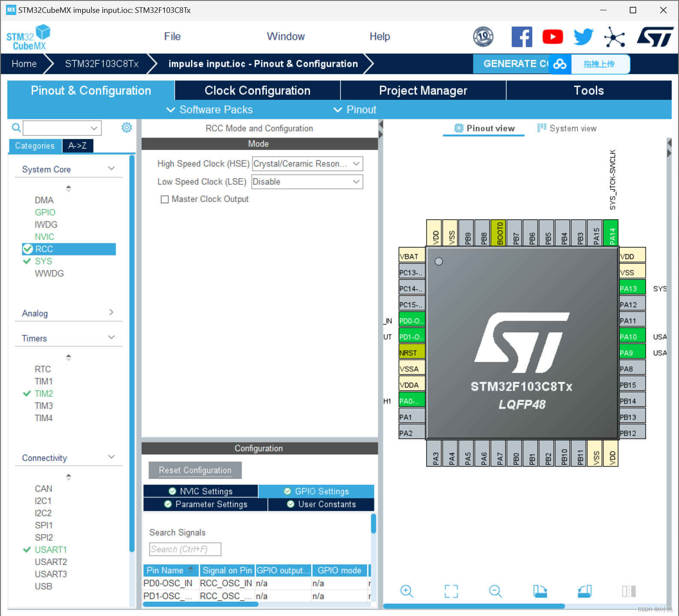Click the GENERATE CODE button

pyautogui.click(x=511, y=64)
